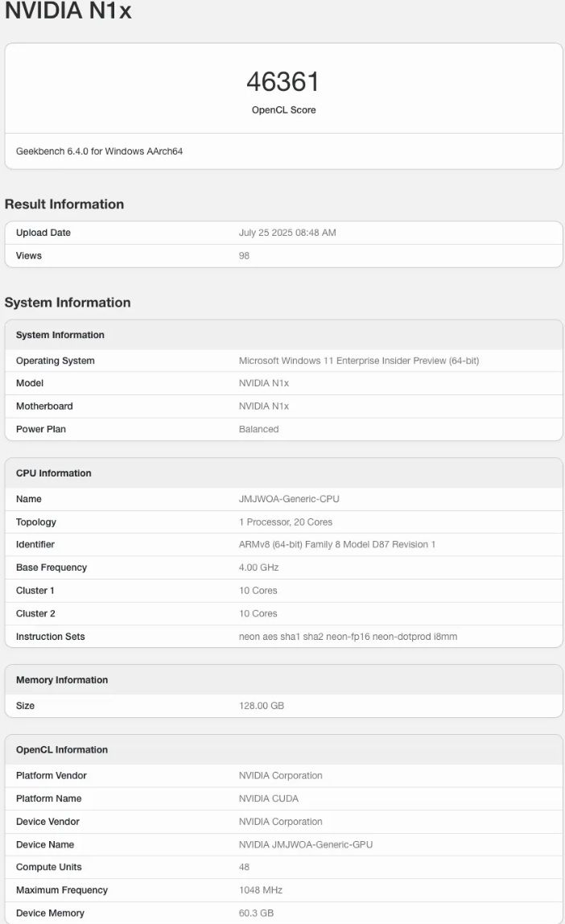Select the Motherboard value NVIDIA N1x
565x924 pixels.
pos(263,406)
